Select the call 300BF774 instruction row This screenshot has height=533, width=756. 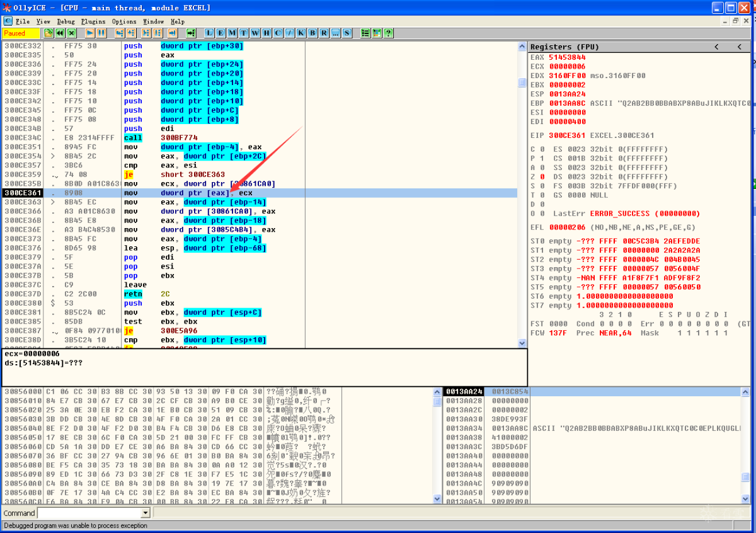(x=259, y=137)
